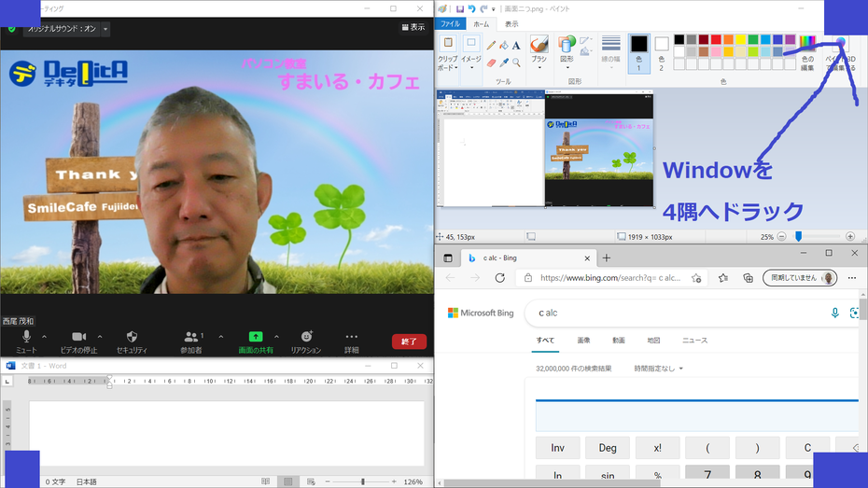Viewport: 868px width, 488px height.
Task: Mute the Zoom microphone
Action: pyautogui.click(x=26, y=337)
